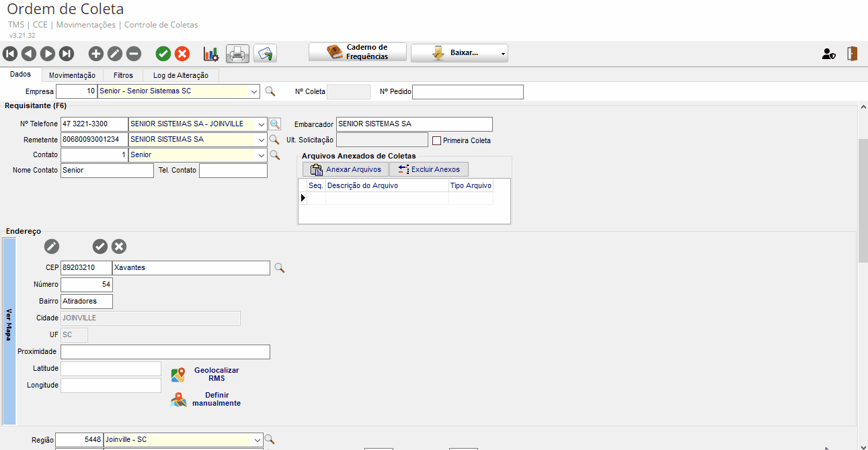Click the Anexar Arquivos button
This screenshot has width=868, height=450.
(346, 169)
